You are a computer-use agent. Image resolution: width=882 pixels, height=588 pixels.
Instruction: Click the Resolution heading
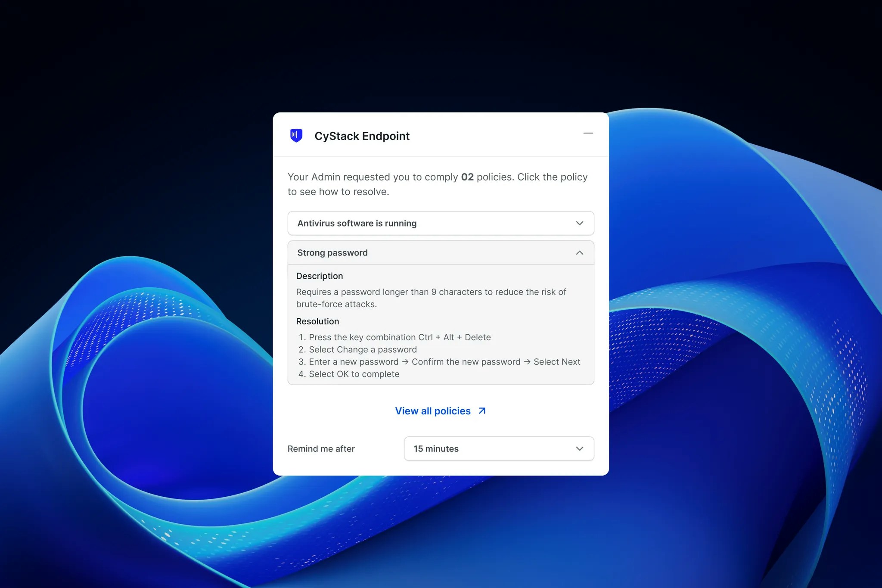(317, 321)
